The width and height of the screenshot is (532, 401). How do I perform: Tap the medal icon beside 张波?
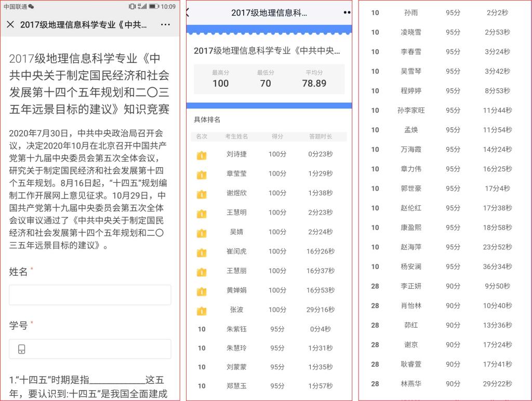click(202, 311)
